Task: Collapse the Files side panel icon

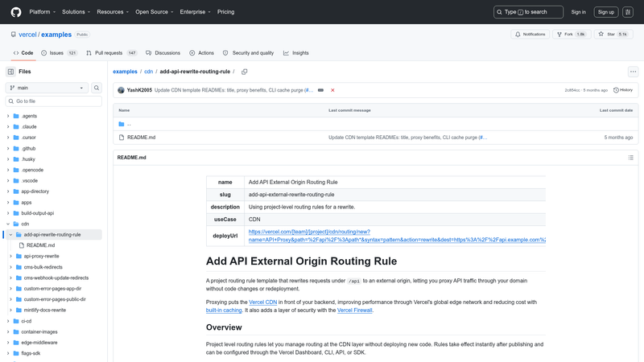Action: [10, 72]
